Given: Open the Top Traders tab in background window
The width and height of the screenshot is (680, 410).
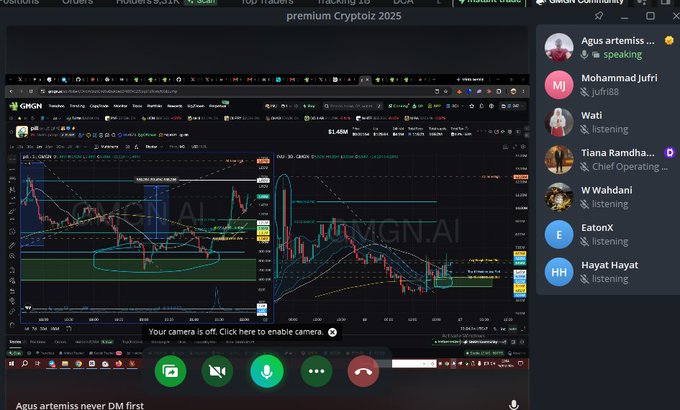Looking at the screenshot, I should (x=267, y=2).
